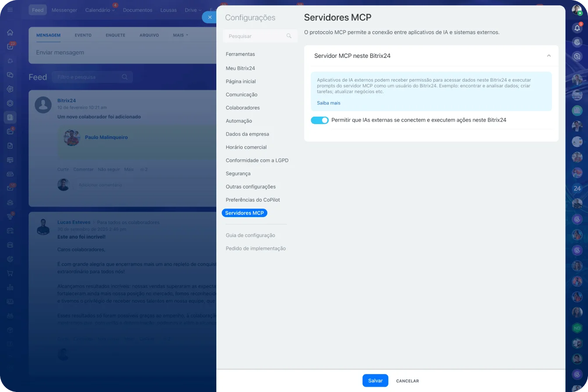
Task: Open the hamburger menu in left sidebar
Action: 10,10
